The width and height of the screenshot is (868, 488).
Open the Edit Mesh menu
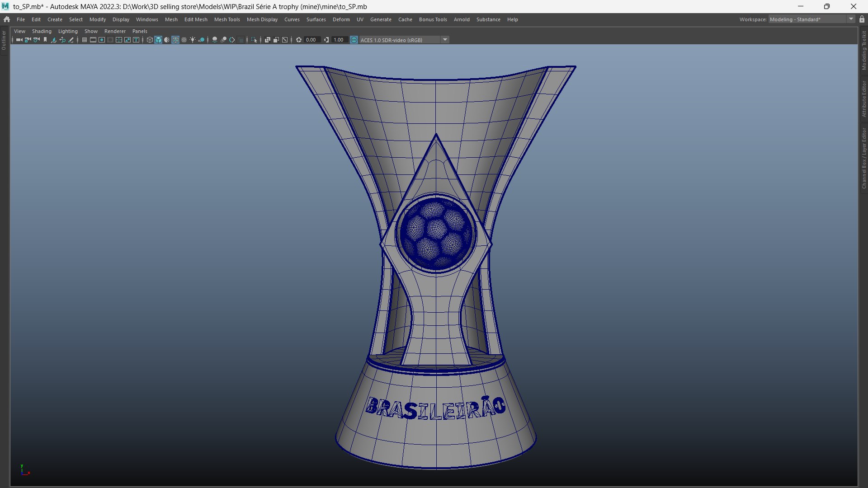click(x=196, y=19)
